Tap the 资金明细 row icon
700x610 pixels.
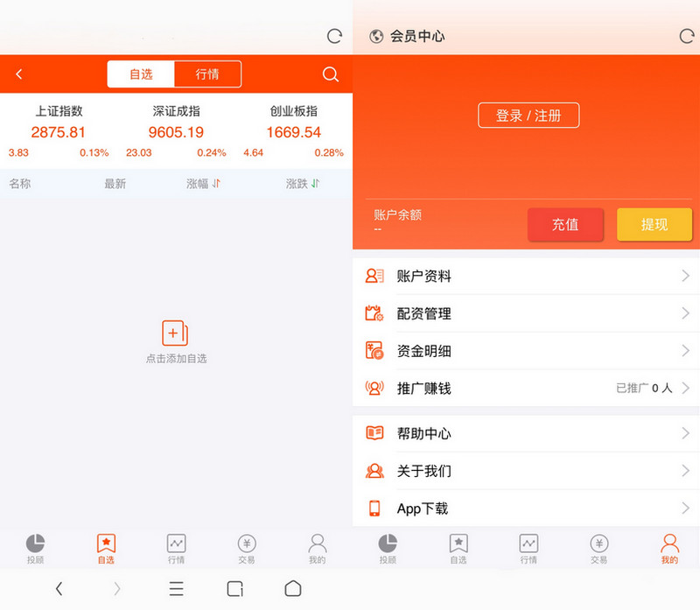click(x=374, y=351)
